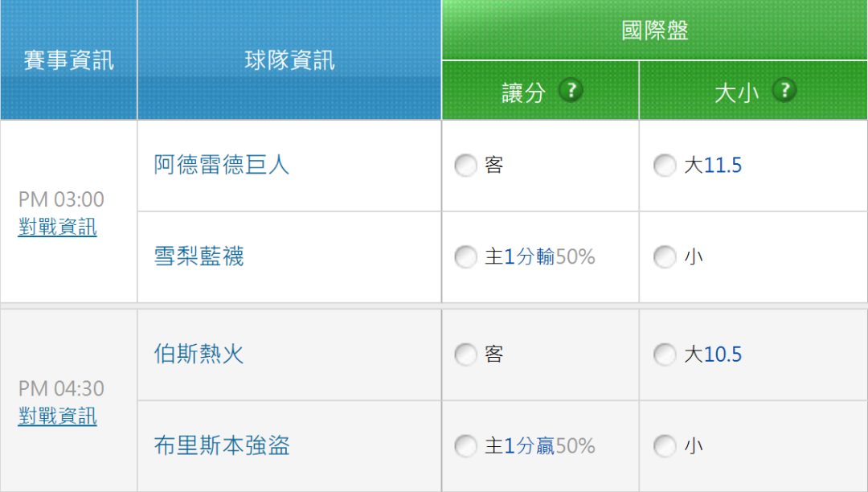Select 客 radio for 阿德雷德巨人
The width and height of the screenshot is (868, 492).
click(465, 166)
